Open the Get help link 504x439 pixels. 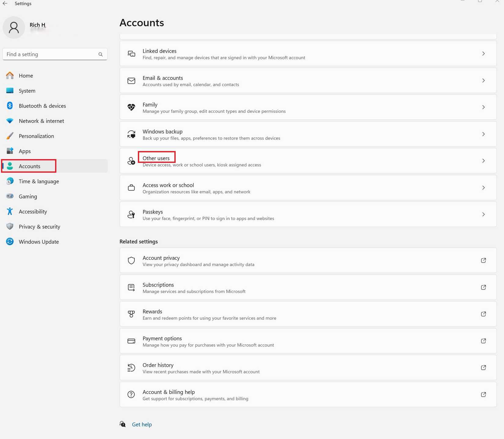tap(142, 424)
